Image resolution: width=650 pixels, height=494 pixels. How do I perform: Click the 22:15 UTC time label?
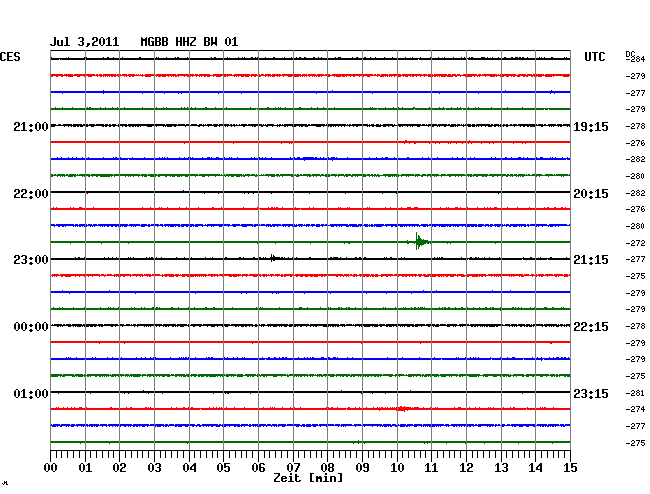coord(591,327)
